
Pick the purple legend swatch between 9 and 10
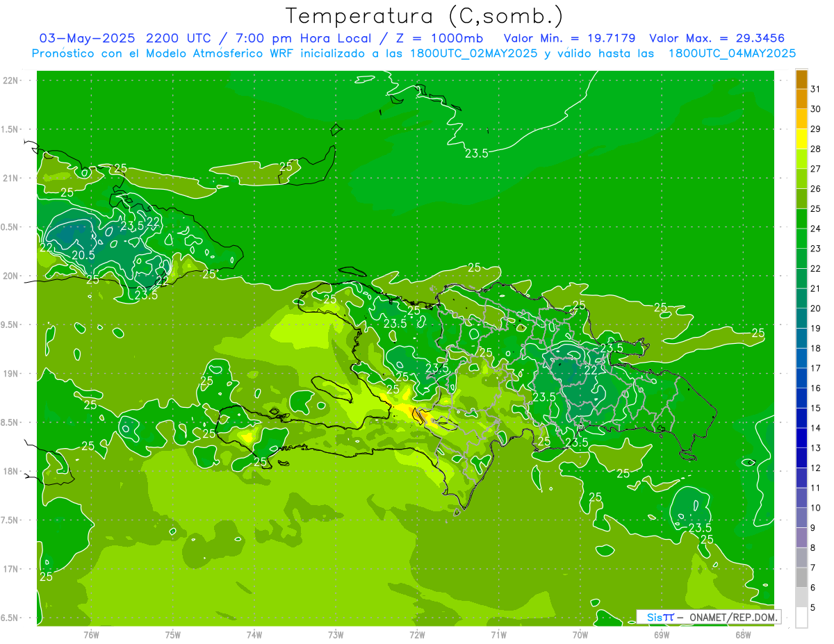(x=801, y=518)
